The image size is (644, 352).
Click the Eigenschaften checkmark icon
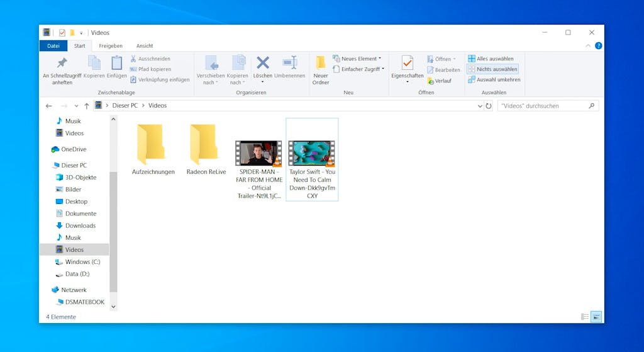coord(407,63)
